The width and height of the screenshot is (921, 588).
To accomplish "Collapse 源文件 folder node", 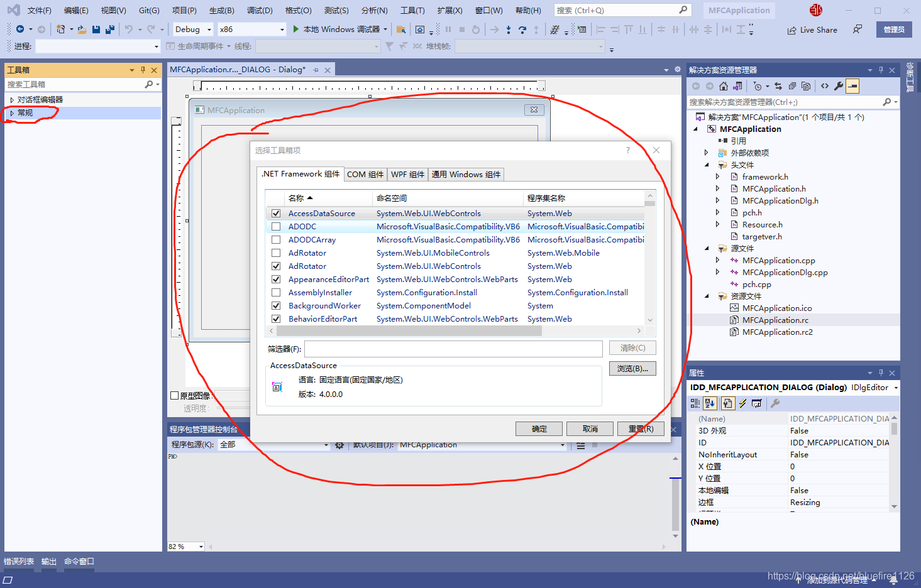I will point(707,249).
